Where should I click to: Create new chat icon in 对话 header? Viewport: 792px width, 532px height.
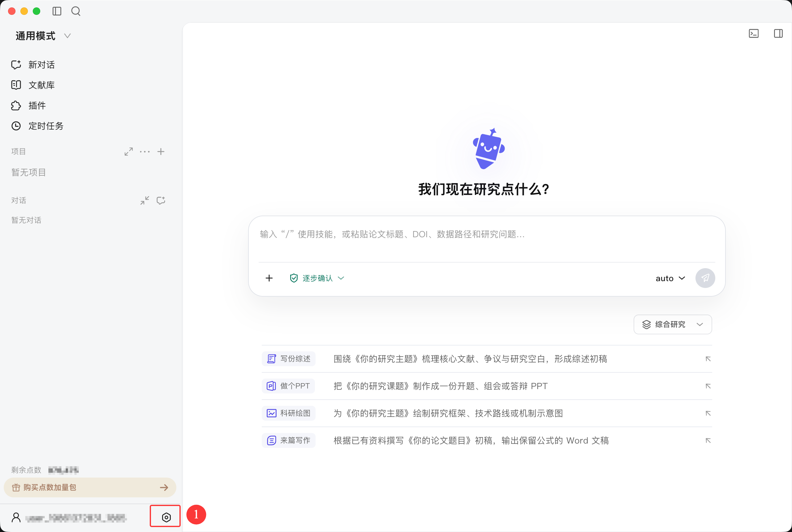(161, 200)
